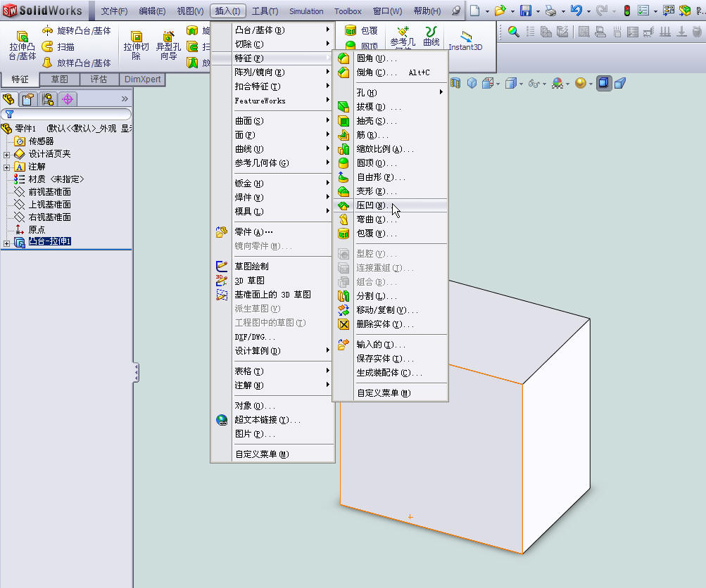The image size is (706, 588).
Task: Click the feature tree filter field
Action: [67, 114]
